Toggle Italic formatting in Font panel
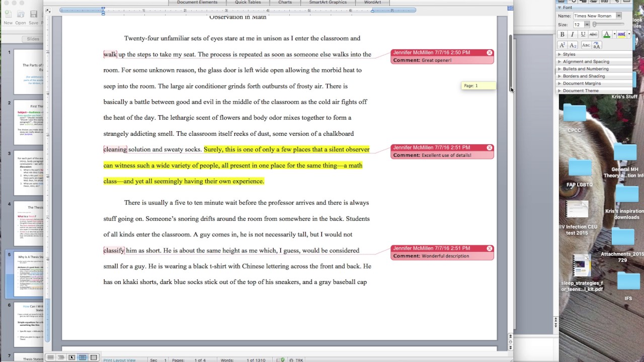The image size is (644, 362). pyautogui.click(x=572, y=34)
